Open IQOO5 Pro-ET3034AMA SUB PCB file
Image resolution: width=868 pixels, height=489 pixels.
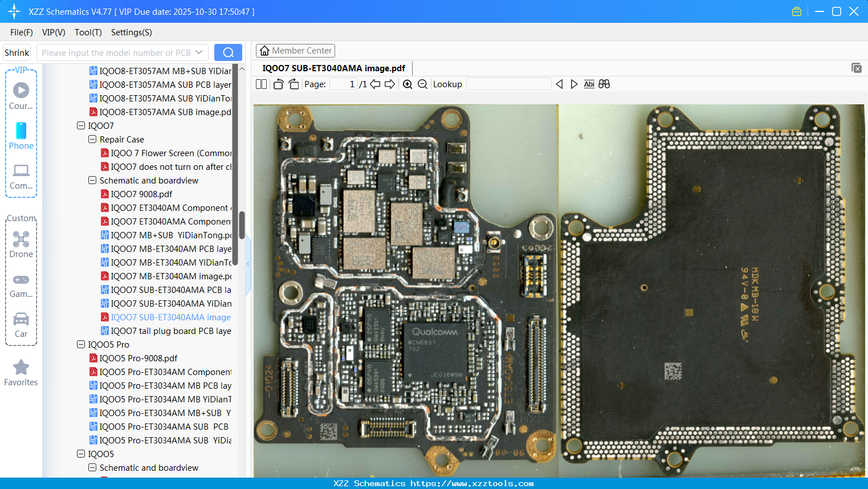[164, 426]
